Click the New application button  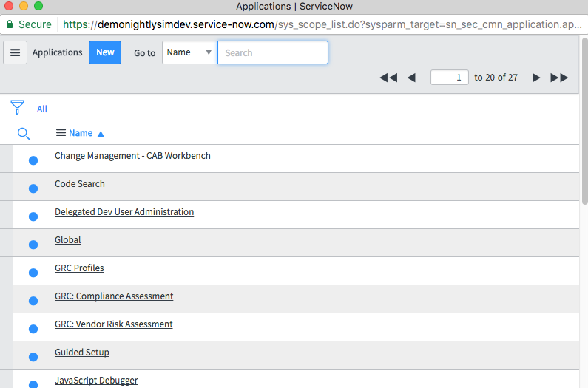105,52
